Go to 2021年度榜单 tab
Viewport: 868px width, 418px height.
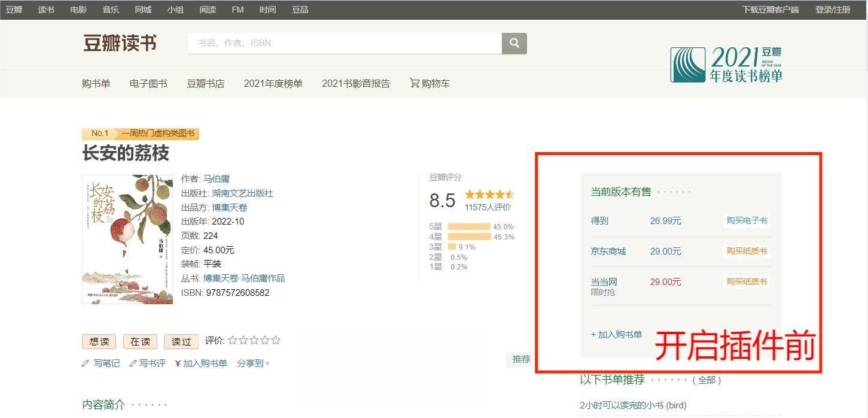(x=273, y=83)
